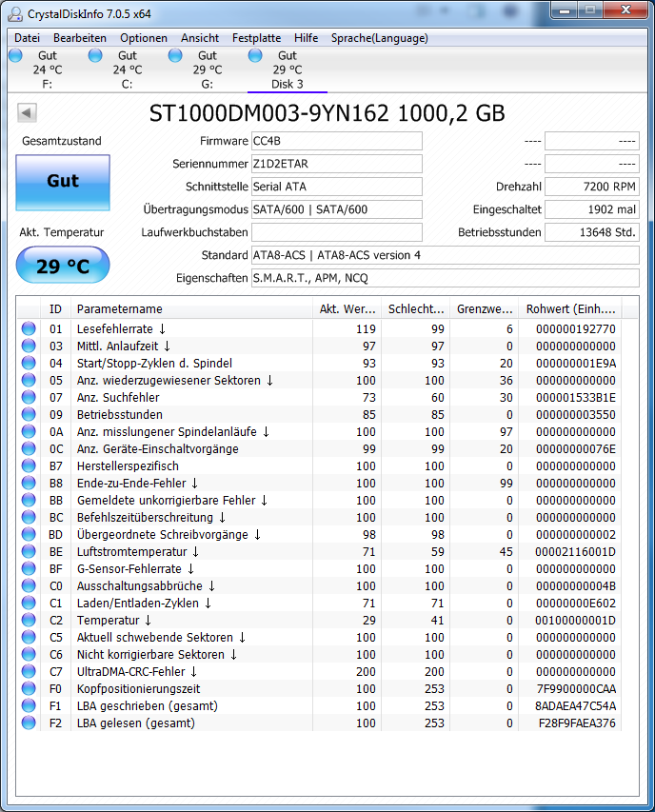655x812 pixels.
Task: Click the Akt. Wer... column header
Action: [x=347, y=309]
